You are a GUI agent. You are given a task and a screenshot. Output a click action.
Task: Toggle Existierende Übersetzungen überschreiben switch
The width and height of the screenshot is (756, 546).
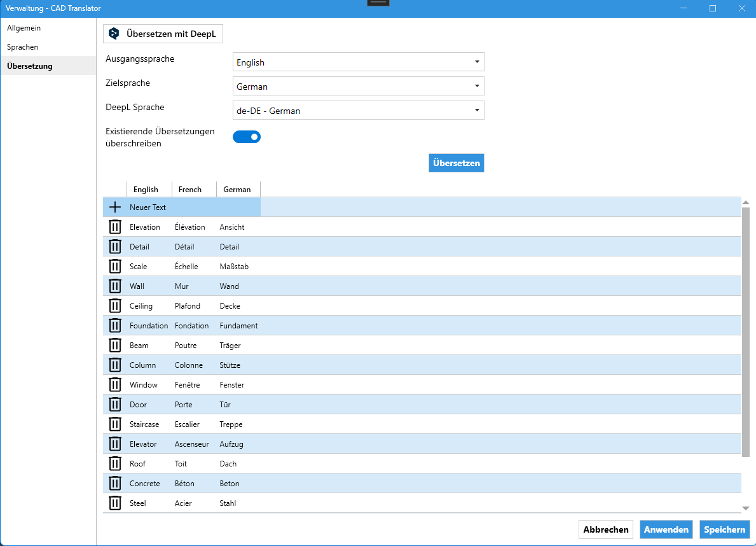(247, 137)
